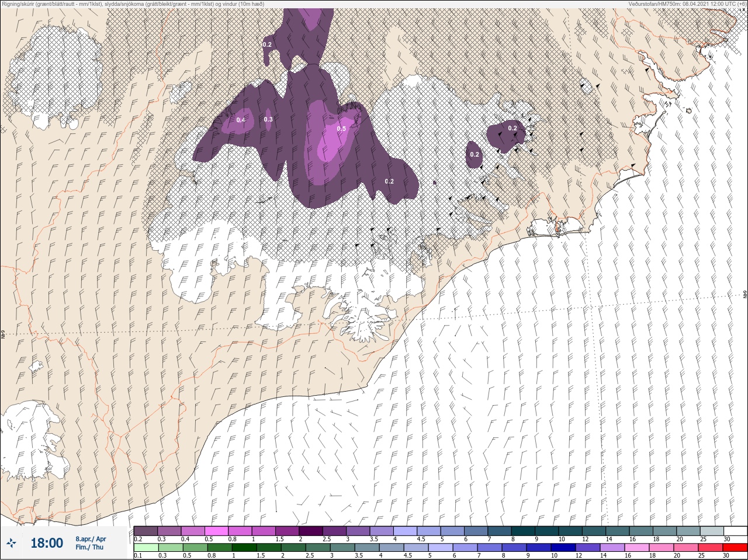The image size is (748, 560).
Task: Select the pink 18 swatch in lower legend
Action: tap(662, 548)
